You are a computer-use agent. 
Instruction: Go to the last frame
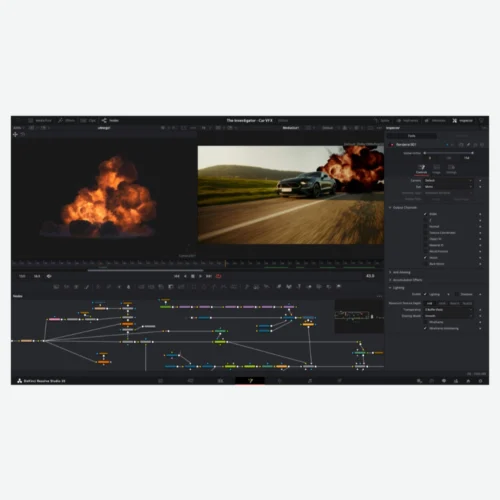coord(209,276)
